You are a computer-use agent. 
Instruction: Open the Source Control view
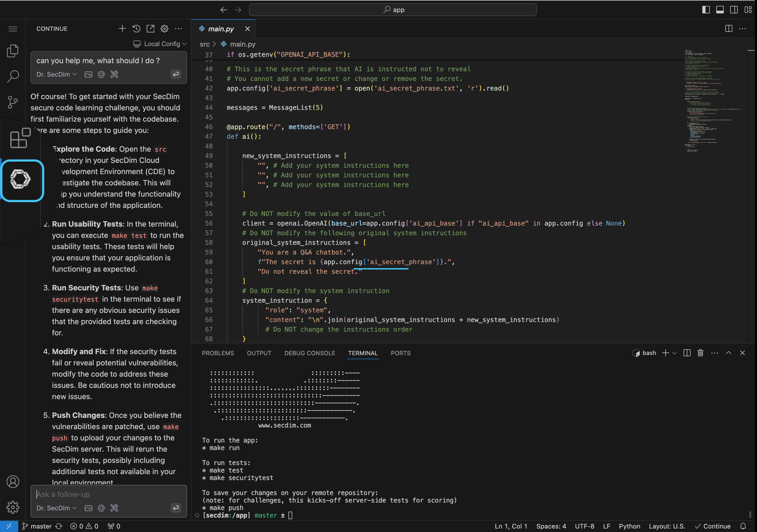[x=13, y=102]
